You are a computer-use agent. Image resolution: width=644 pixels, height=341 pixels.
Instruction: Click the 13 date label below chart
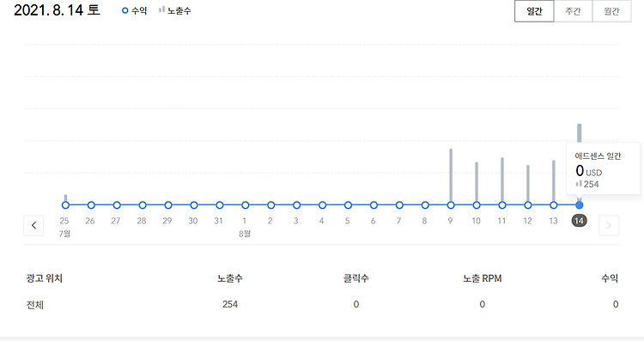(553, 221)
